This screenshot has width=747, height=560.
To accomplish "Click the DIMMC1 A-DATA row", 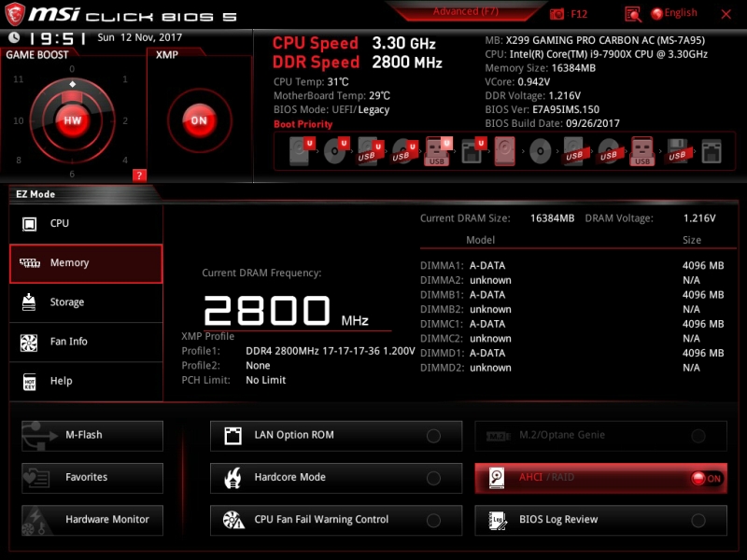I will [x=571, y=324].
